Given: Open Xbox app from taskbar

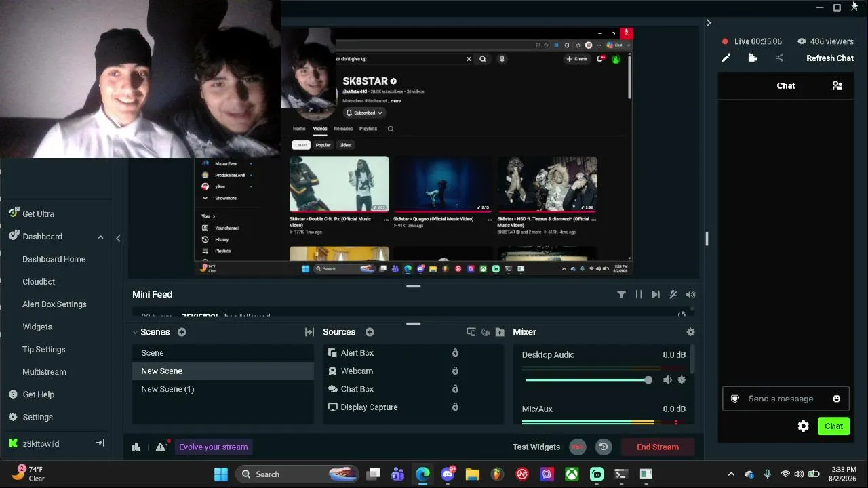Looking at the screenshot, I should (x=572, y=474).
